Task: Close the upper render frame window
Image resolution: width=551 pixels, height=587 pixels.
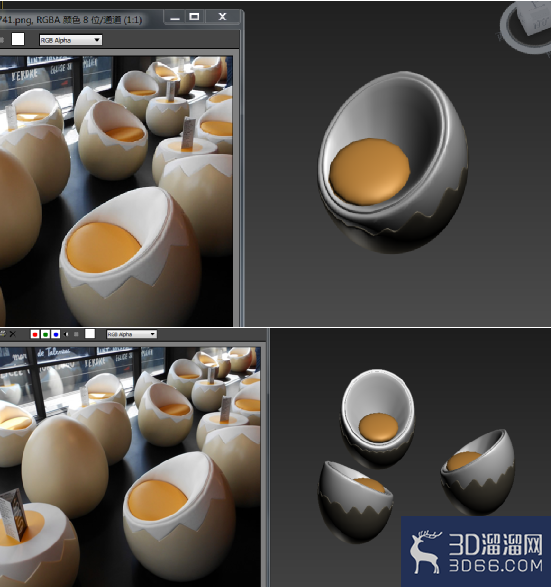Action: (x=222, y=17)
